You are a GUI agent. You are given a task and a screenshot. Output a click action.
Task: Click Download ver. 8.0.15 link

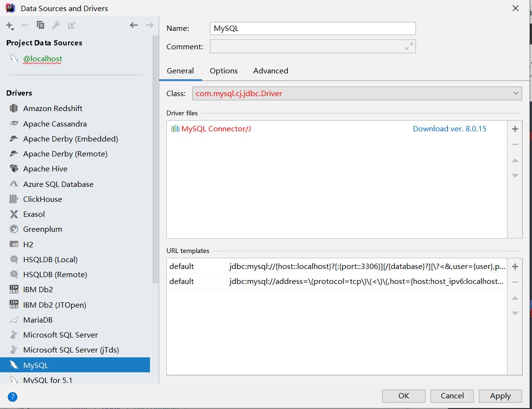coord(450,129)
